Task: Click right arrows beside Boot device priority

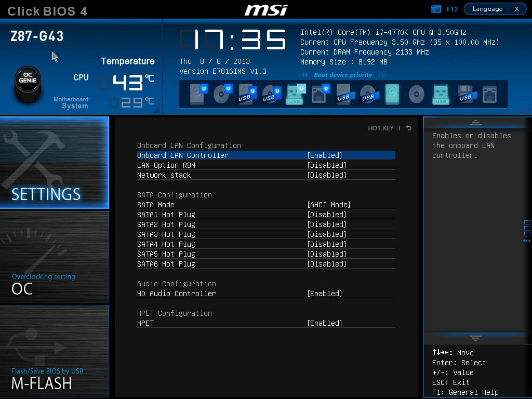Action: (x=382, y=75)
